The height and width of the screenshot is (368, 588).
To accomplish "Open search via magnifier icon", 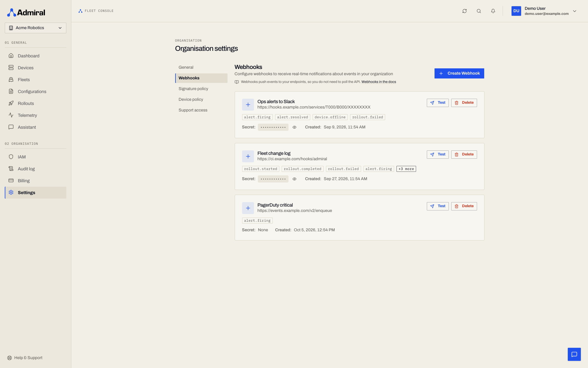I will [x=479, y=11].
